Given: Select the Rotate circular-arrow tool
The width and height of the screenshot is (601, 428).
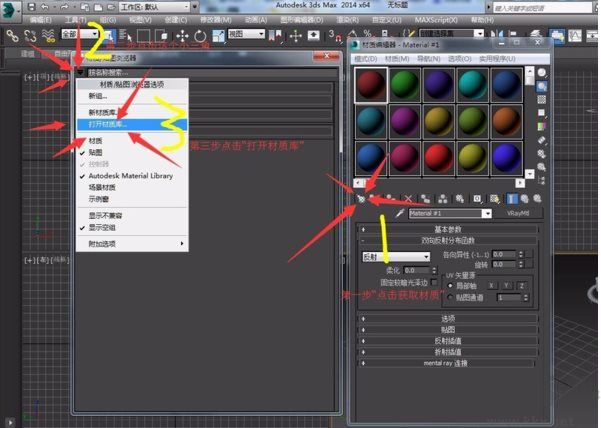Looking at the screenshot, I should click(200, 36).
